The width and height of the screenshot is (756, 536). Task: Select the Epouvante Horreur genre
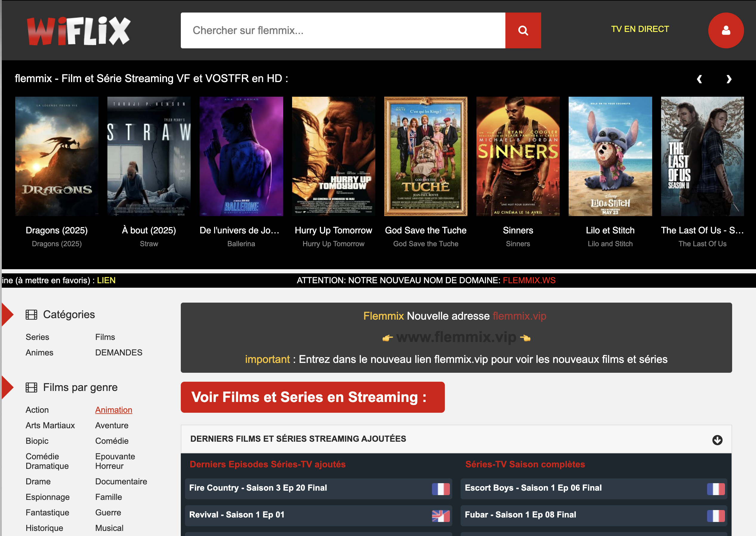point(115,461)
